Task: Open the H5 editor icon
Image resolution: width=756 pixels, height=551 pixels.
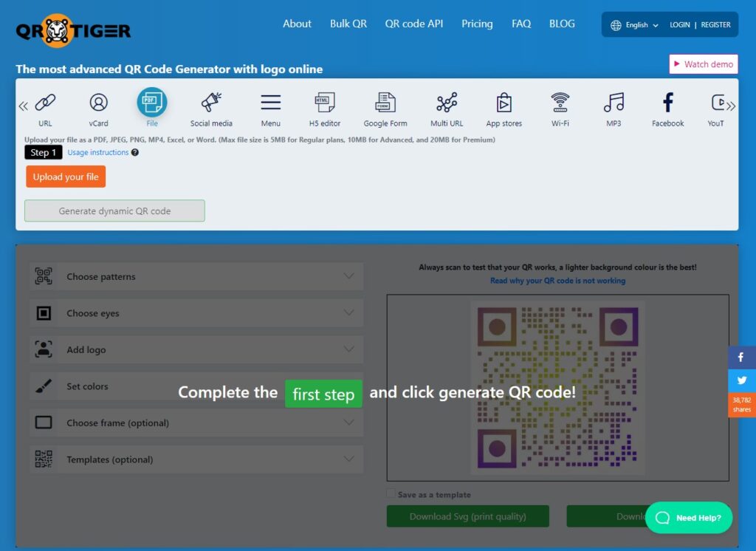Action: pyautogui.click(x=325, y=102)
